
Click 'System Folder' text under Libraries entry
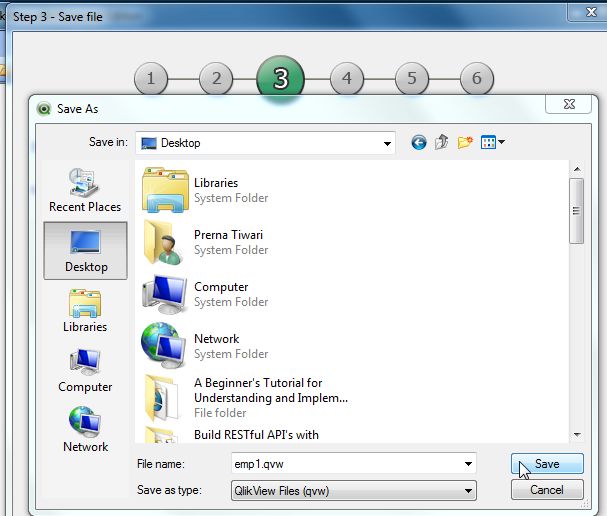(231, 198)
